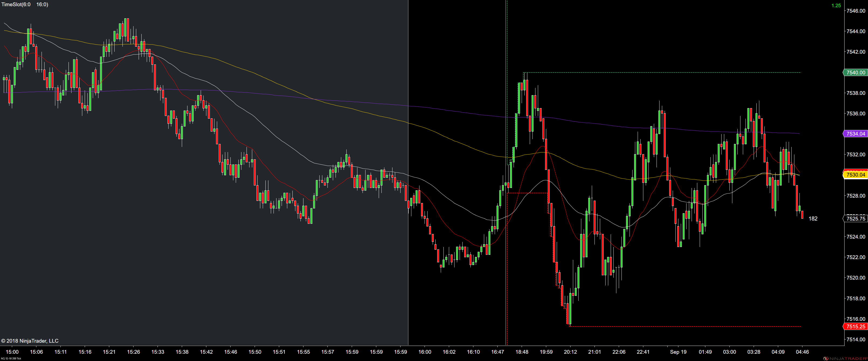Click the 7516.00 price axis label
868x361 pixels.
pyautogui.click(x=856, y=319)
